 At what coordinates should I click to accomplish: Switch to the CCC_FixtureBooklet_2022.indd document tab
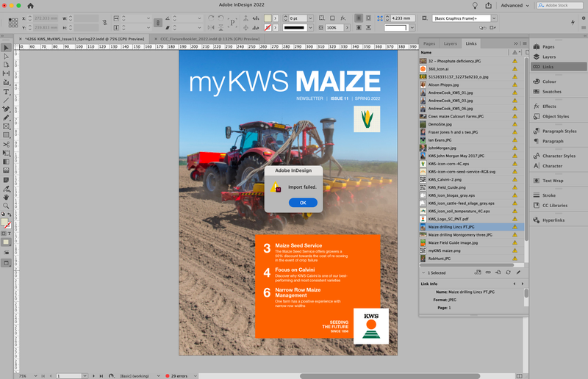200,37
